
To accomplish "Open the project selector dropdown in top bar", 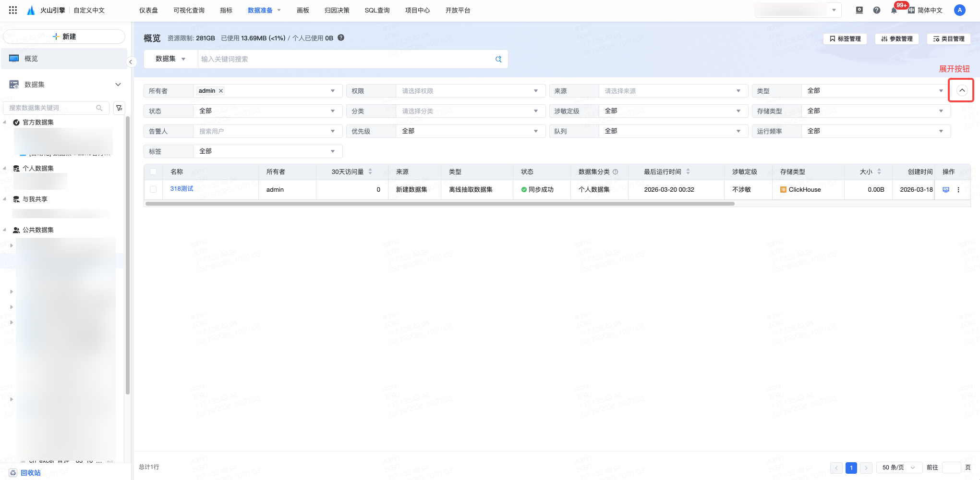I will 798,10.
